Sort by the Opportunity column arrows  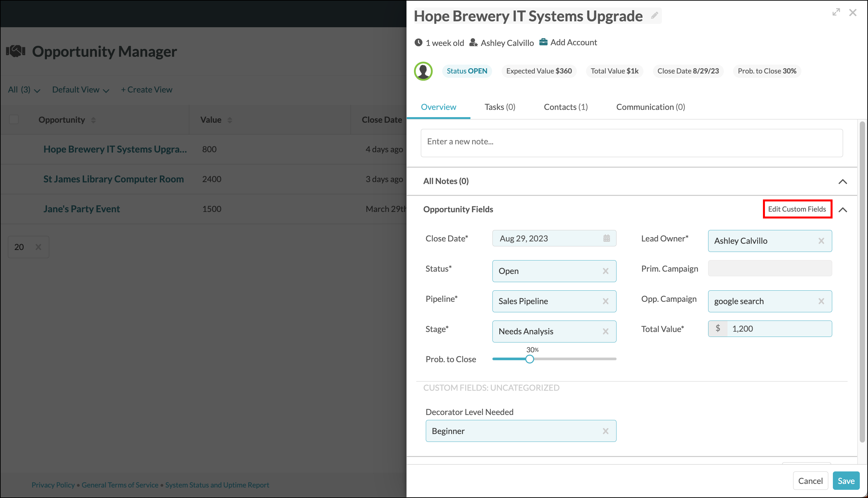point(94,120)
